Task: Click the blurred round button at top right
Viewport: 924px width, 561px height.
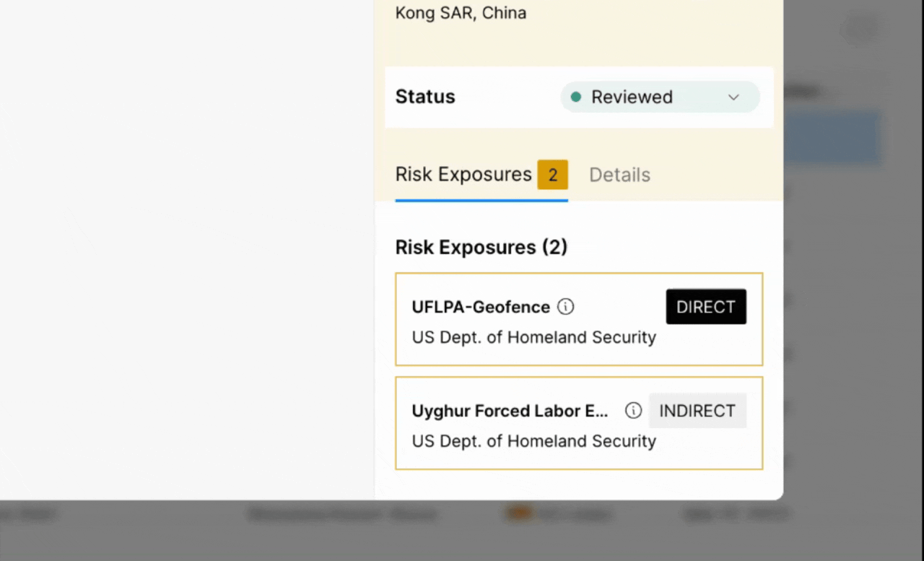Action: (x=859, y=29)
